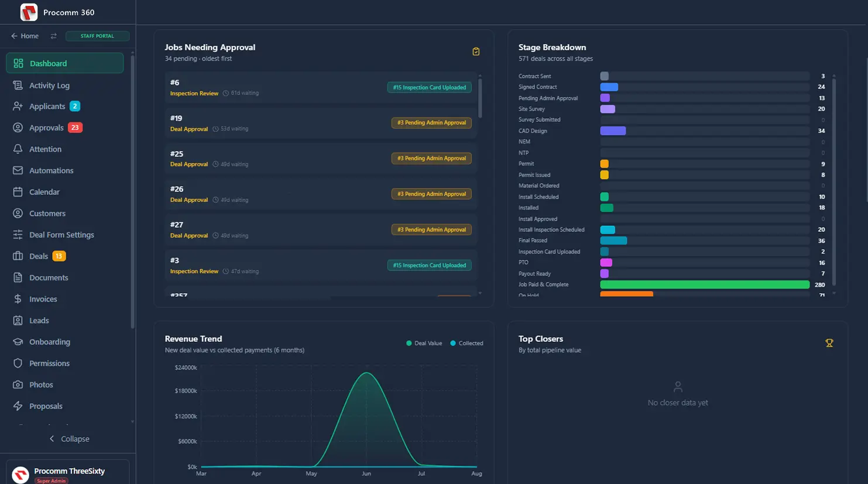The width and height of the screenshot is (868, 484).
Task: Click the Calendar icon in sidebar
Action: (x=18, y=192)
